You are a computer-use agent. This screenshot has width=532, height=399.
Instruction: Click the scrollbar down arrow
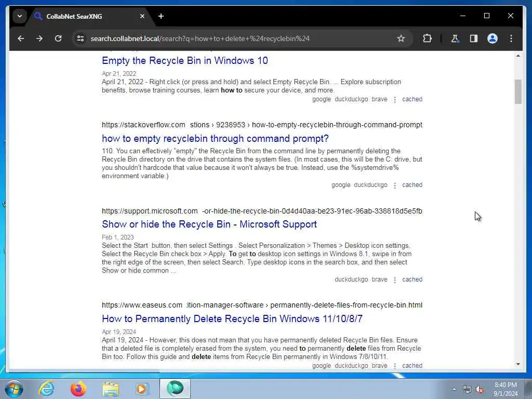(518, 364)
